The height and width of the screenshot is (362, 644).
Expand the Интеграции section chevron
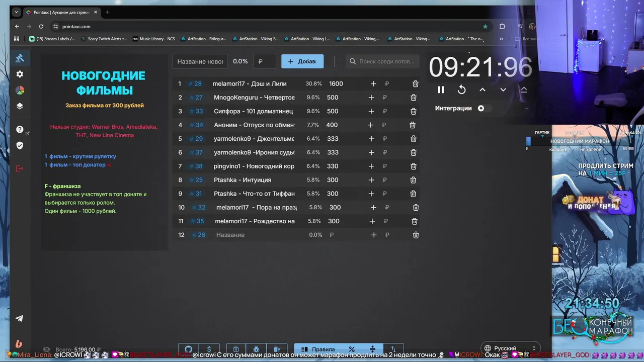[x=527, y=108]
